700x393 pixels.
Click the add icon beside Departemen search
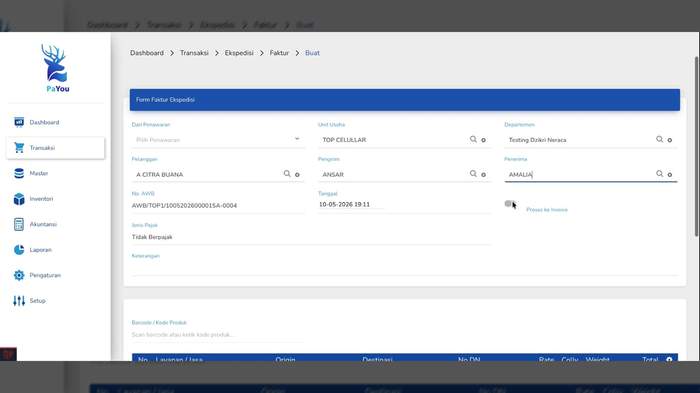[x=670, y=140]
